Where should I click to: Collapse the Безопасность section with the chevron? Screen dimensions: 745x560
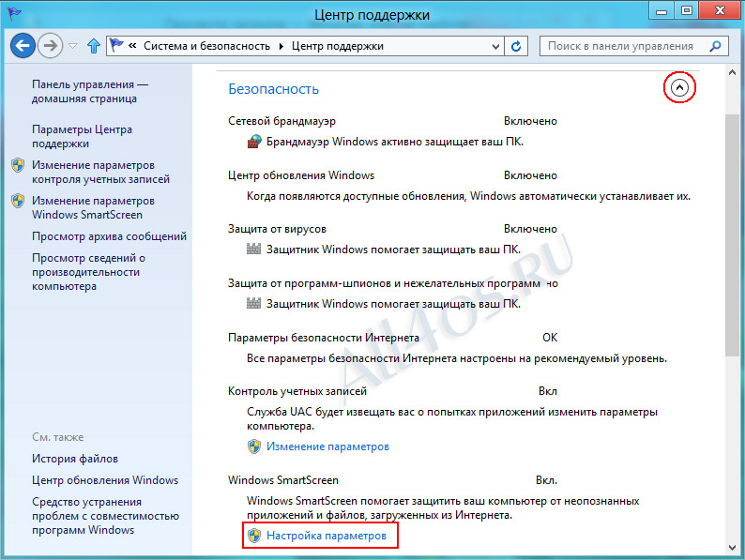(x=679, y=87)
